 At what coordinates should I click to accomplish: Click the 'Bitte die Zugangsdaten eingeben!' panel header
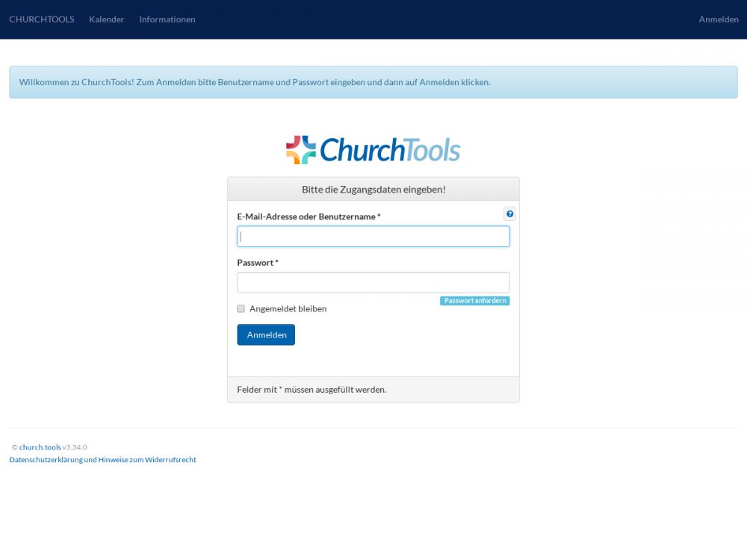click(x=373, y=190)
